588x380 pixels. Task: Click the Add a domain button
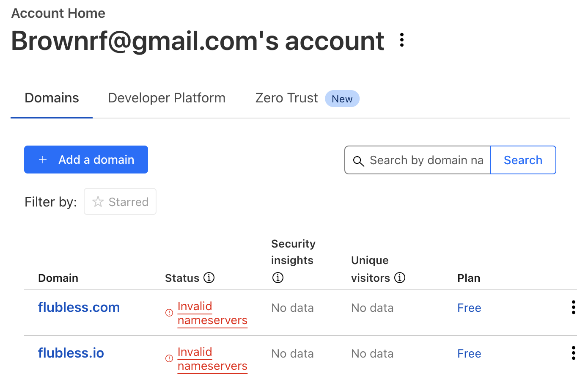(86, 160)
